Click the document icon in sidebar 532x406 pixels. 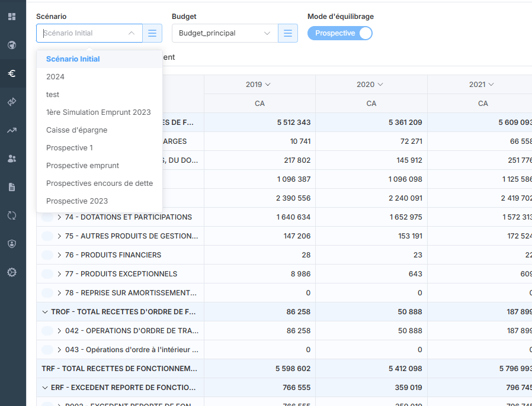(12, 187)
